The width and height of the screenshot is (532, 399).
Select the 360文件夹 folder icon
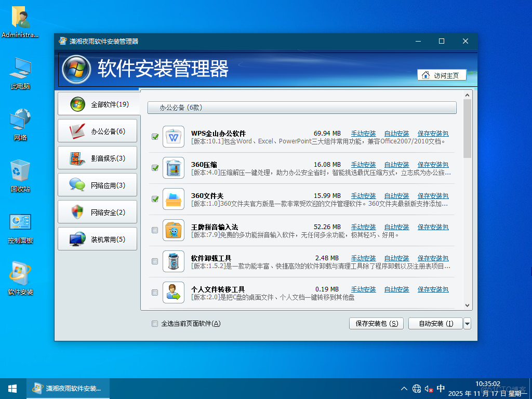coord(173,199)
